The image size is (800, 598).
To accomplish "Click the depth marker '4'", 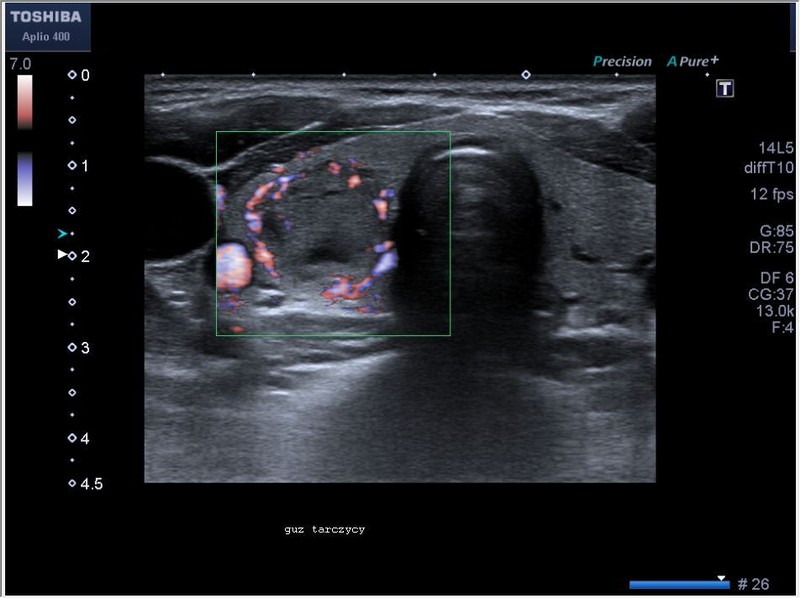I will point(85,438).
